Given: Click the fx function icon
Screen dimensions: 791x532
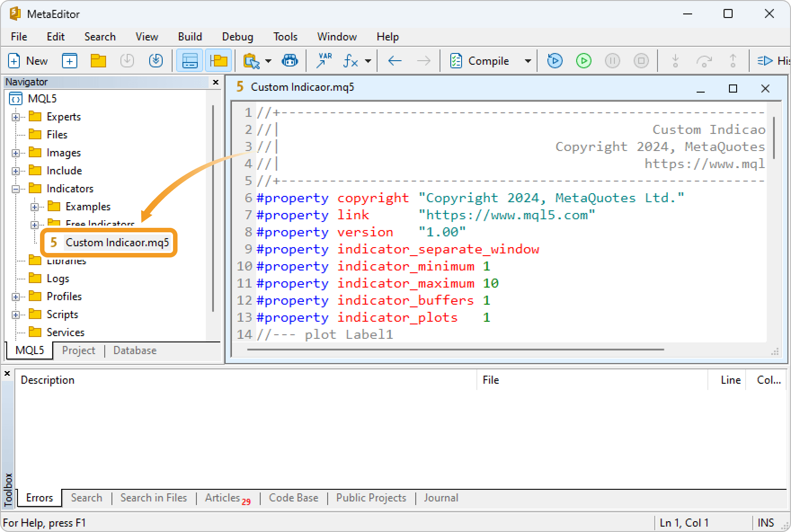Looking at the screenshot, I should tap(351, 61).
